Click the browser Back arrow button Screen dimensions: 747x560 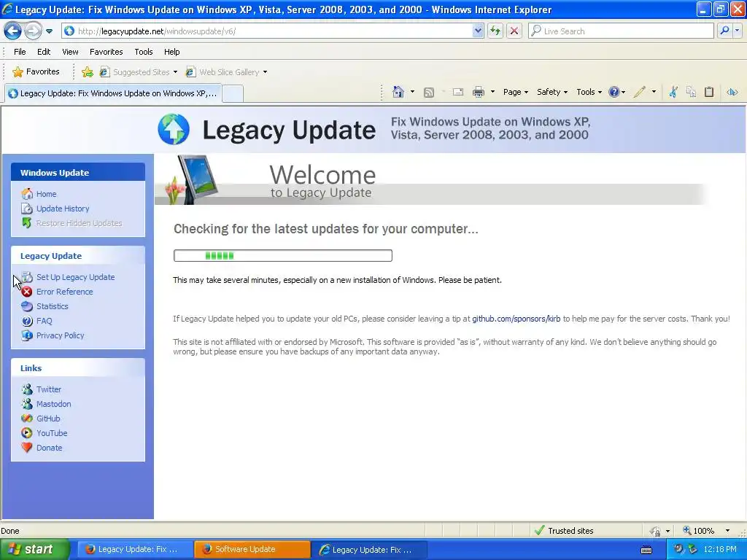pyautogui.click(x=13, y=31)
